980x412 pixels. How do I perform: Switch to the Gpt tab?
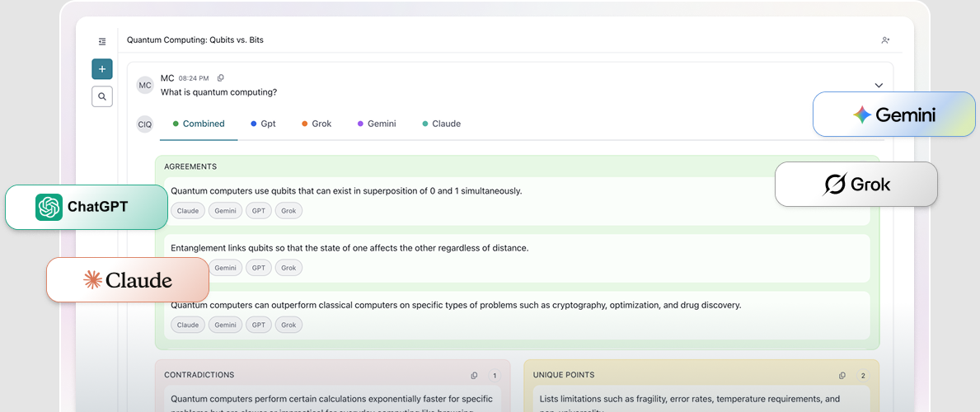263,124
